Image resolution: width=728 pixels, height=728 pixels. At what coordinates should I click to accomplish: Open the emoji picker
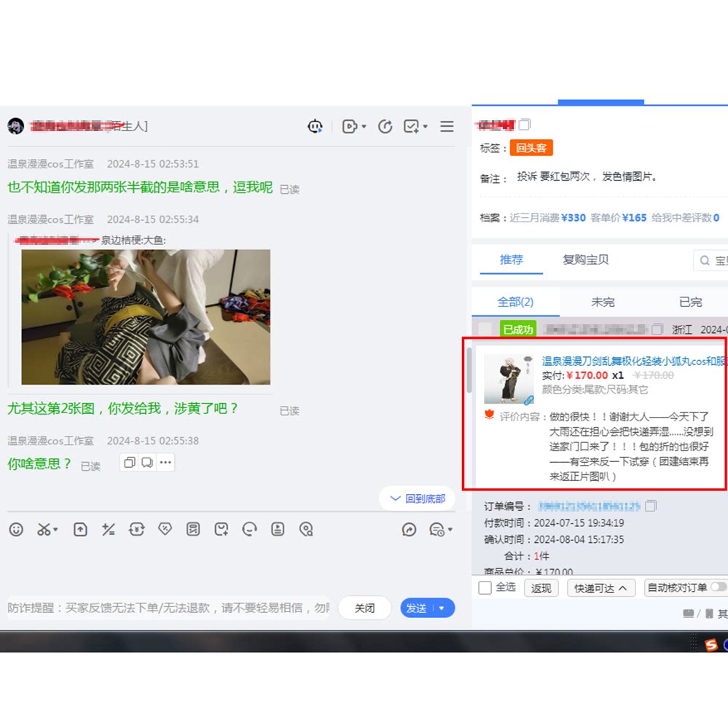click(x=16, y=529)
